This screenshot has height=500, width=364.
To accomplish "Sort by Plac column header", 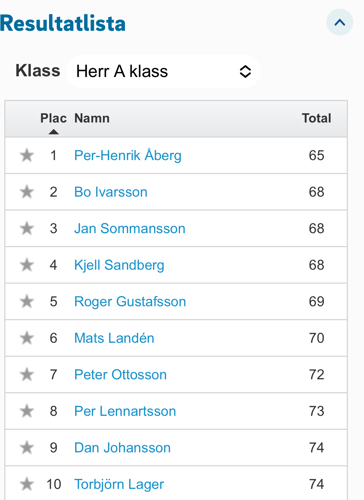I will tap(53, 118).
